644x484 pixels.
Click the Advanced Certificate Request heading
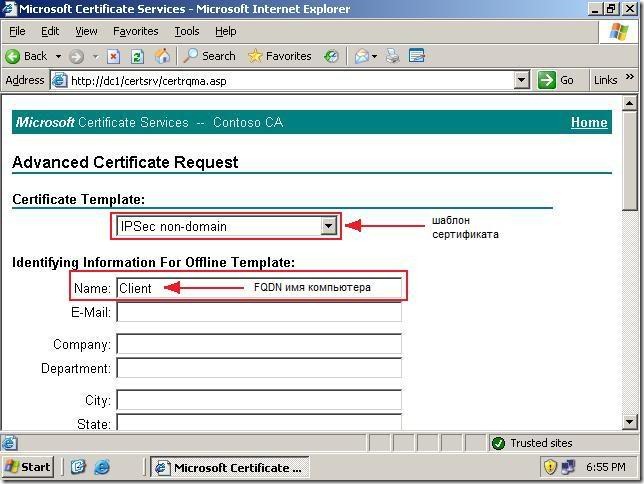125,162
